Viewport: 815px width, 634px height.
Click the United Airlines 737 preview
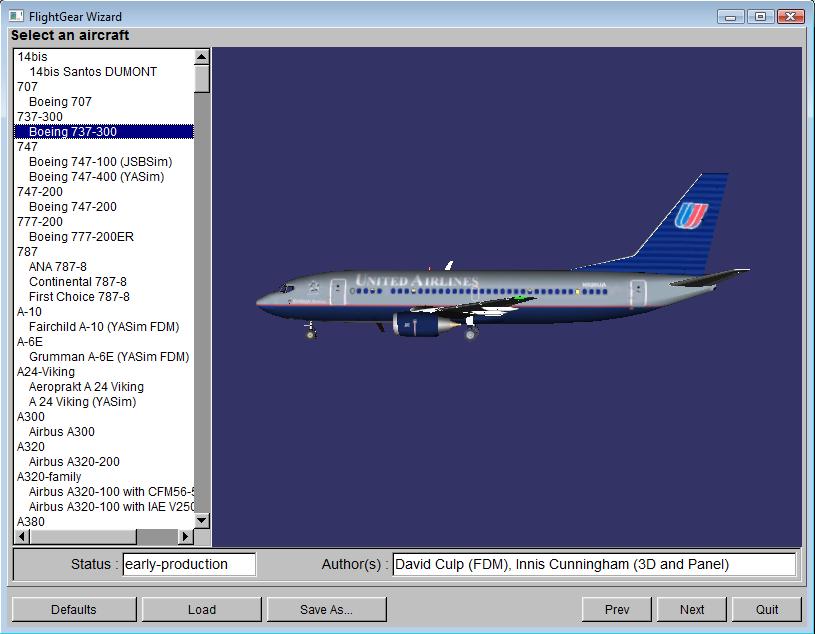500,290
